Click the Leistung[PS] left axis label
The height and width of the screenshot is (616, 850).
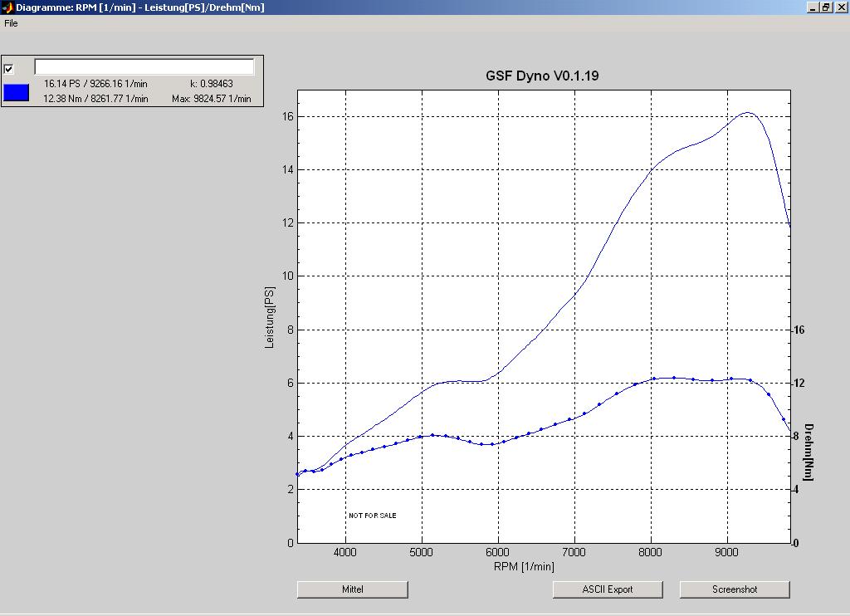coord(269,316)
